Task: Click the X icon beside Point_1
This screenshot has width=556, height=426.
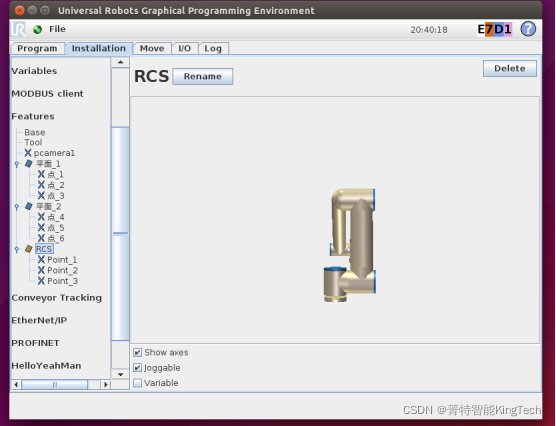Action: 41,260
